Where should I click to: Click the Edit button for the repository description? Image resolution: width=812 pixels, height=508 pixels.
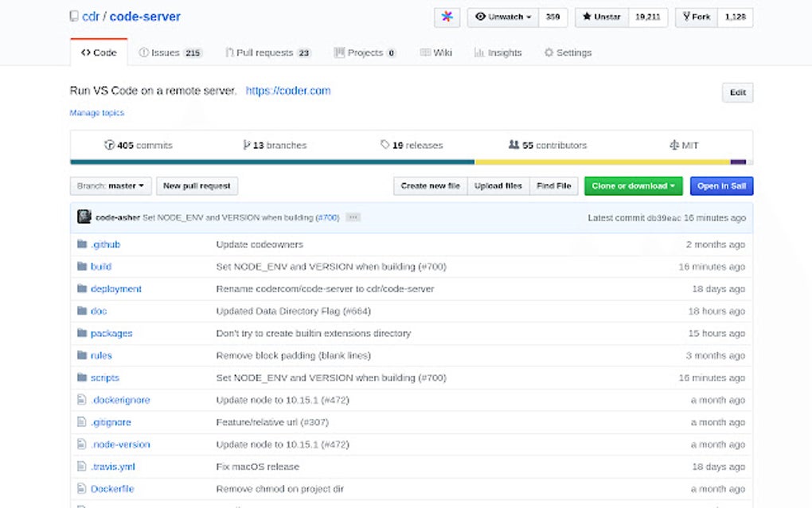click(x=736, y=92)
